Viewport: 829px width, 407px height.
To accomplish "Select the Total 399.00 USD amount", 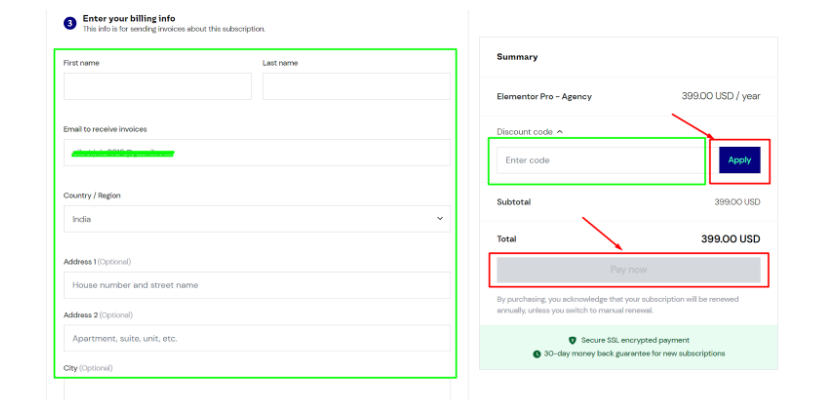I will tap(731, 239).
